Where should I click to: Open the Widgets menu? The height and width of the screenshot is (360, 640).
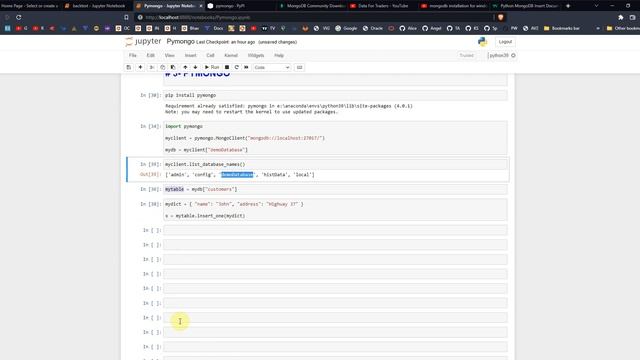pos(256,56)
